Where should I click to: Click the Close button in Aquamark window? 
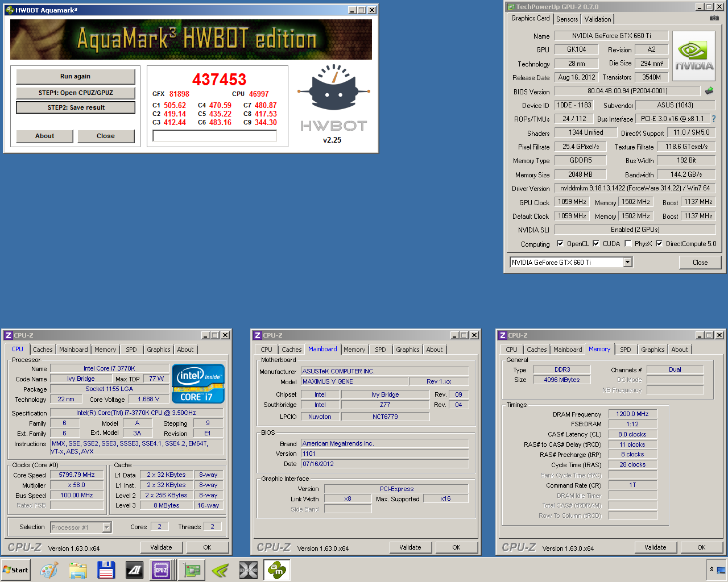[x=106, y=136]
